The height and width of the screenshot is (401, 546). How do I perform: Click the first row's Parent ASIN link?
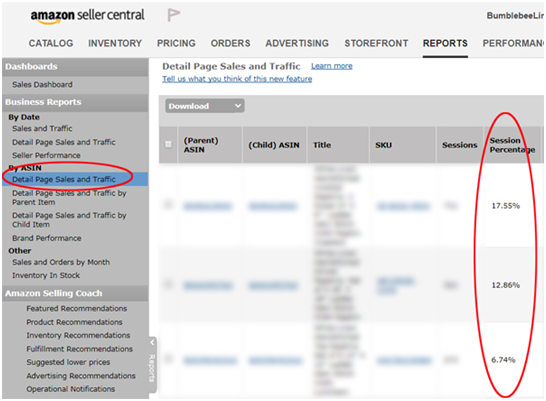pyautogui.click(x=207, y=206)
